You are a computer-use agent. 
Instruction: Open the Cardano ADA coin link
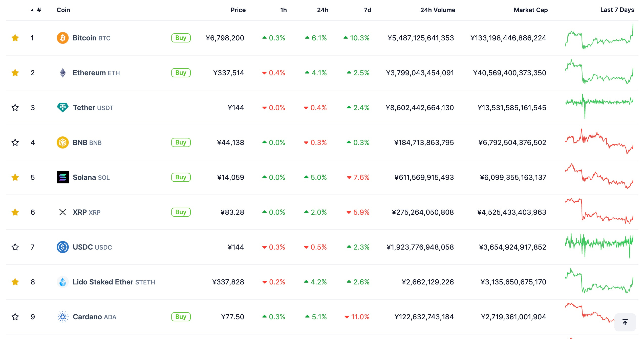coord(95,317)
